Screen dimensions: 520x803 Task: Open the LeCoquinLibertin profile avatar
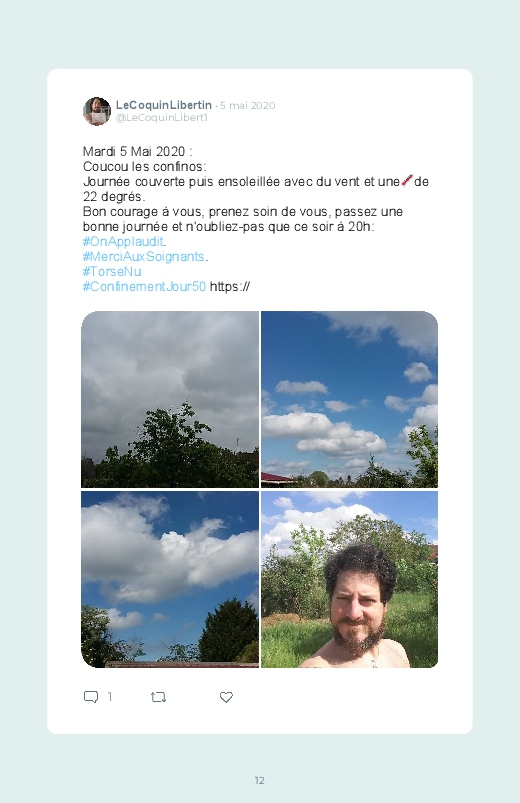97,111
